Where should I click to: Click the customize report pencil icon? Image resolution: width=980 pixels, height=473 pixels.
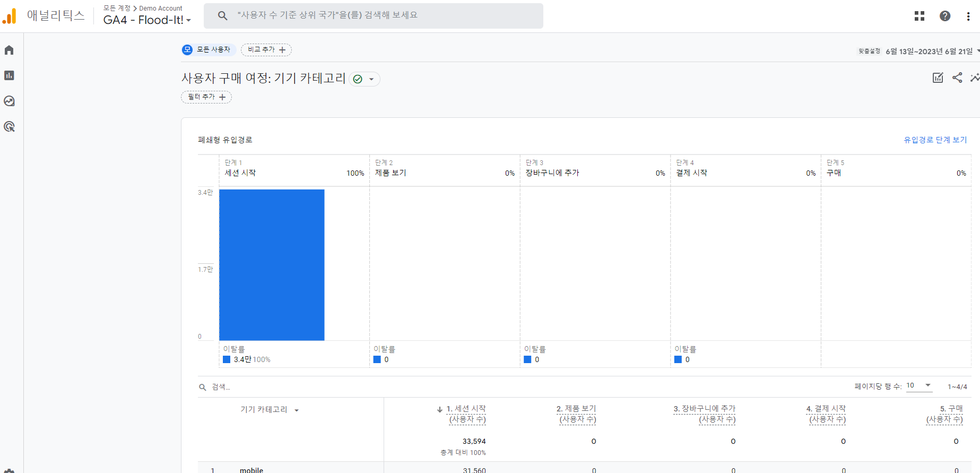pyautogui.click(x=938, y=78)
